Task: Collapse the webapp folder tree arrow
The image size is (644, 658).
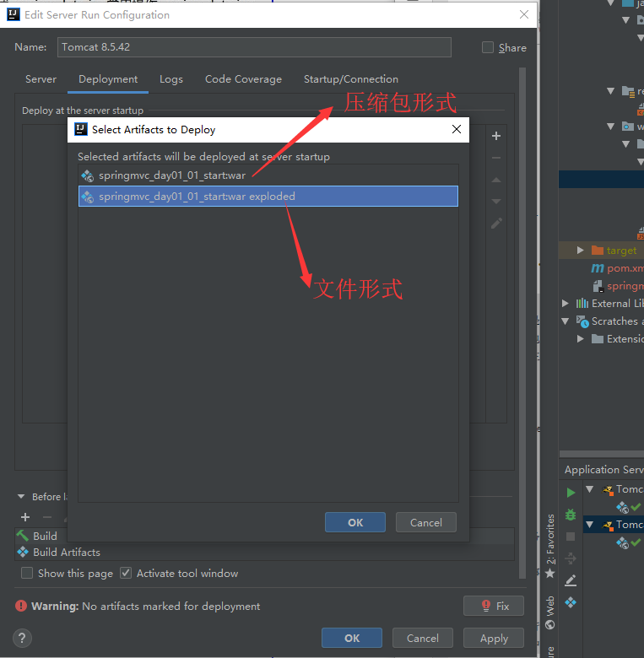Action: pyautogui.click(x=611, y=126)
